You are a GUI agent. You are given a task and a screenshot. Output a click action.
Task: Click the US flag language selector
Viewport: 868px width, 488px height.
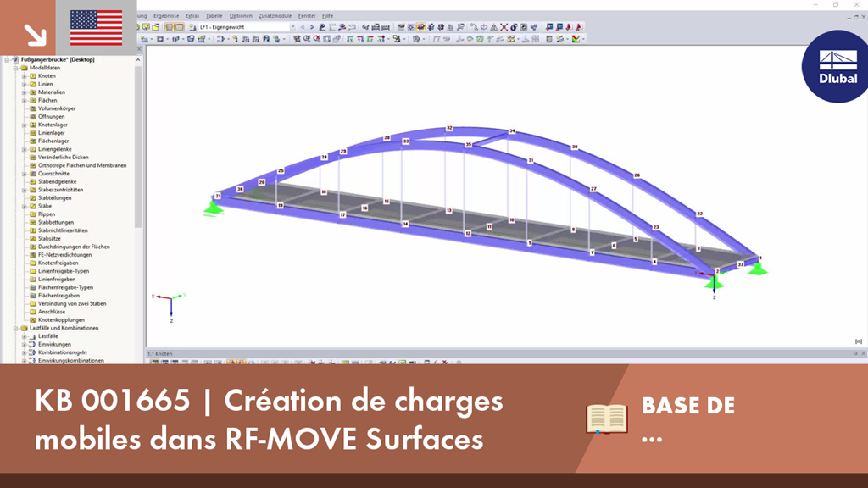(x=97, y=28)
